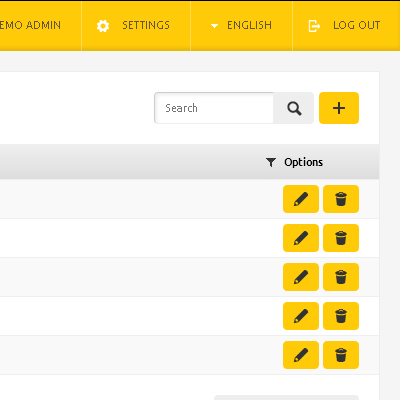Delete the first row with trash icon
This screenshot has width=400, height=400.
[x=341, y=199]
